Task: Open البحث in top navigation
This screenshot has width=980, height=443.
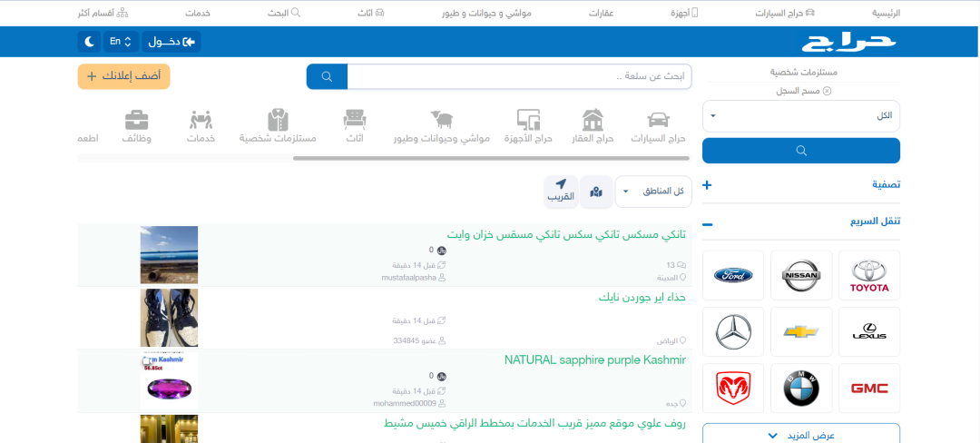Action: click(x=284, y=13)
